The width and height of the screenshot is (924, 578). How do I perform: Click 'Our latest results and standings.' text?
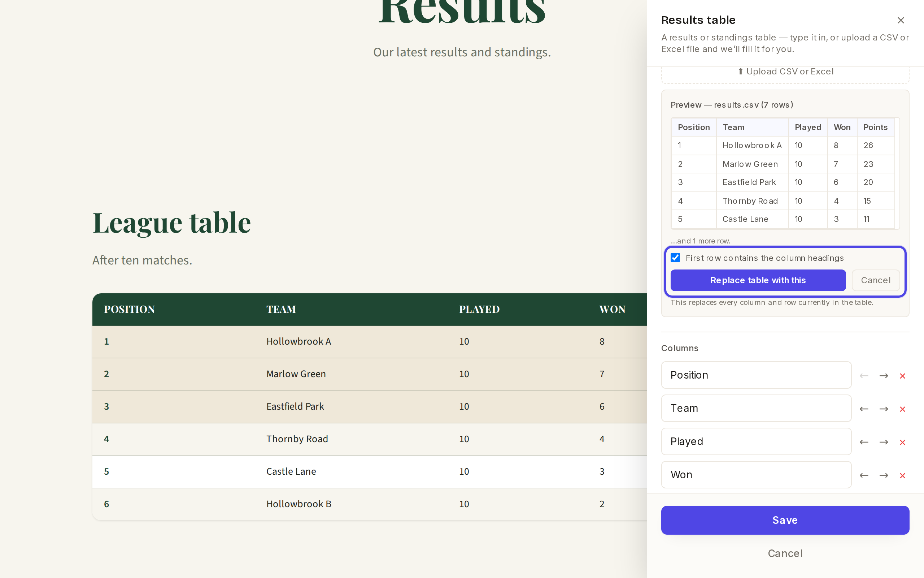462,52
